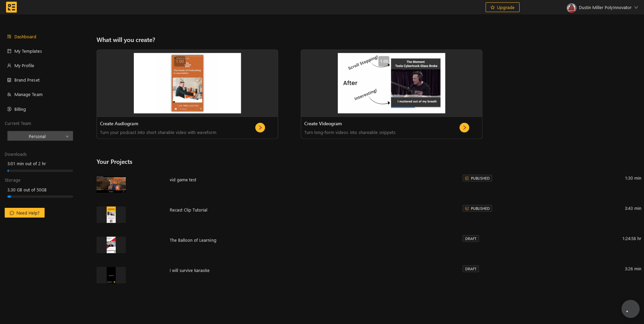The image size is (644, 324).
Task: Expand the Personal team dropdown
Action: (x=40, y=136)
